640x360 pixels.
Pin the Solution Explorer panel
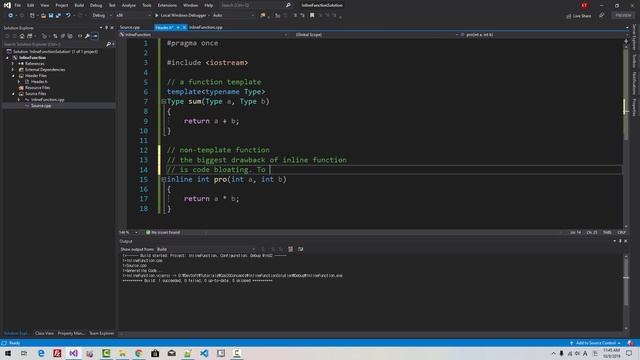pos(107,28)
